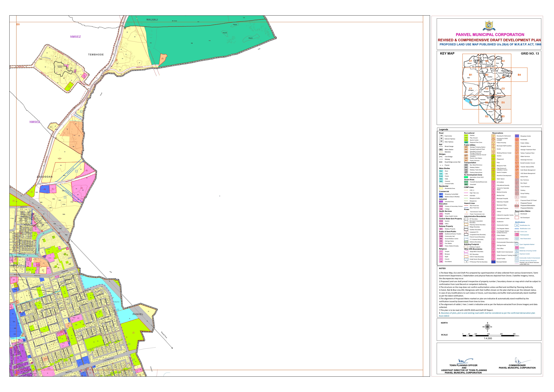Click the Modification No M symbol
Image resolution: width=554 pixels, height=392 pixels.
pos(517,225)
